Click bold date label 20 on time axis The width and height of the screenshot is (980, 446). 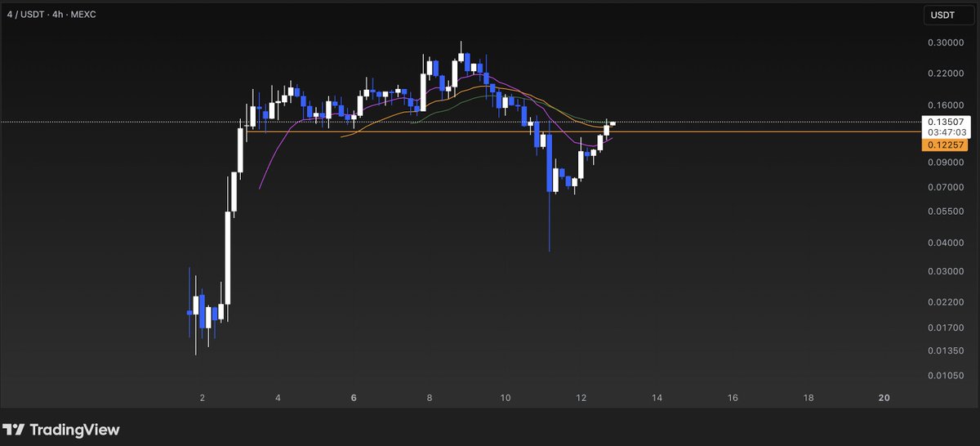tap(884, 398)
